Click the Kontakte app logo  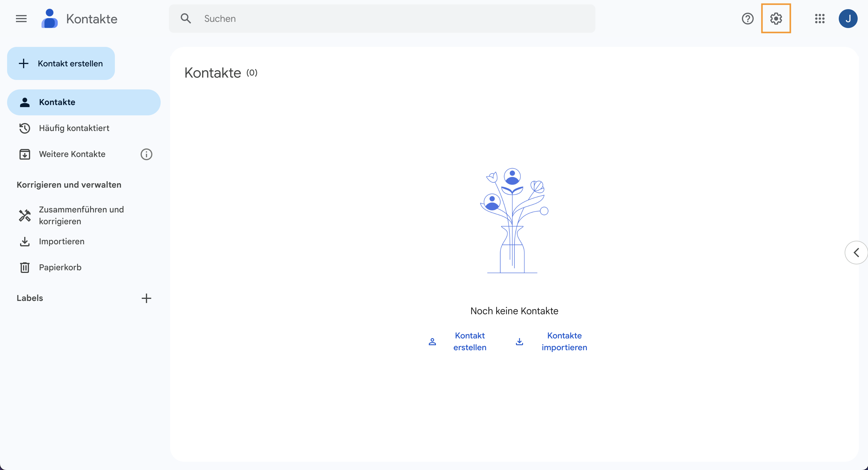(49, 19)
